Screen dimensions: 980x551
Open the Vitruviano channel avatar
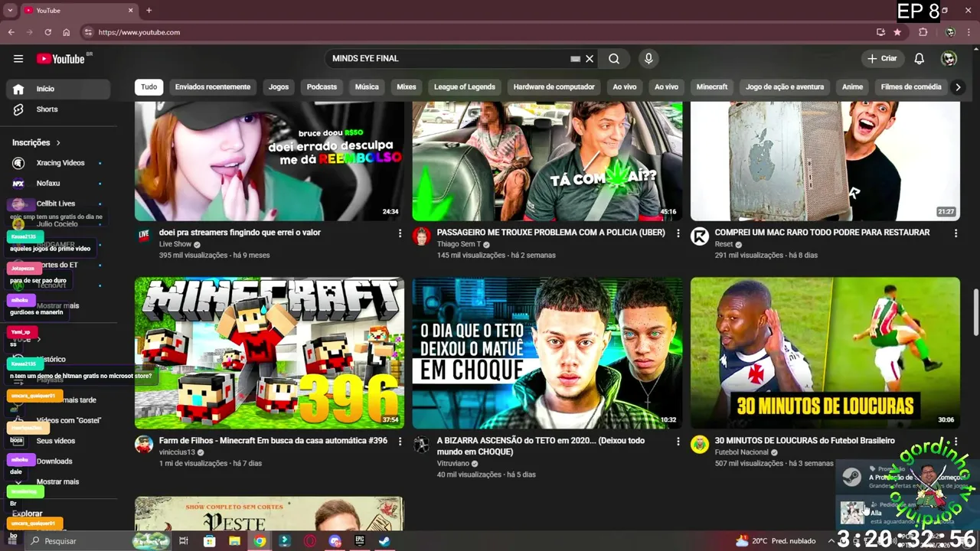click(x=422, y=445)
